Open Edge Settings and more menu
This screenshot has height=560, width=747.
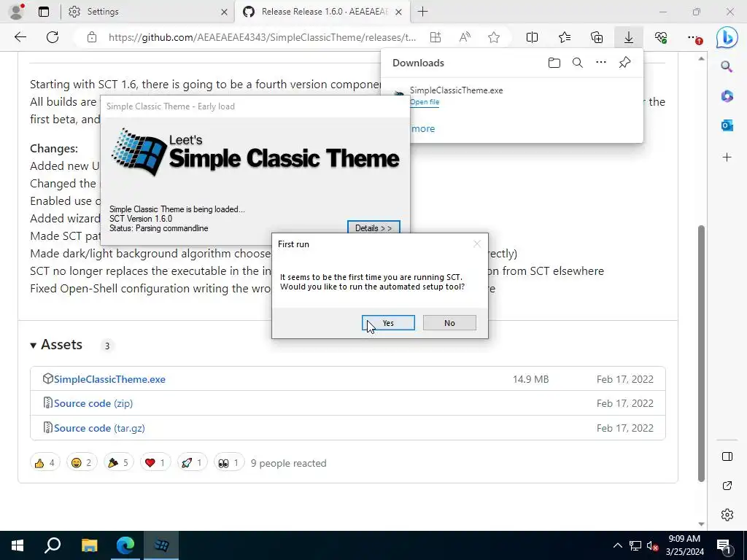click(x=694, y=38)
